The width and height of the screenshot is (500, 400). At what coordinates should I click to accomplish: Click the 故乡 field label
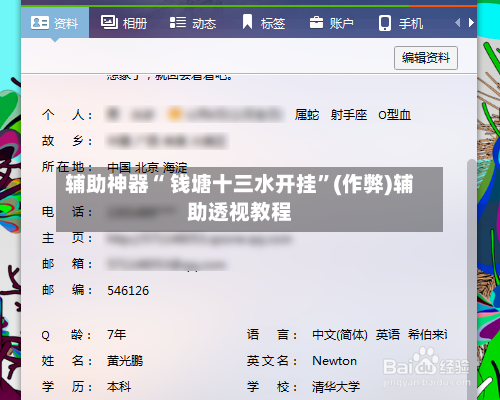click(x=67, y=141)
